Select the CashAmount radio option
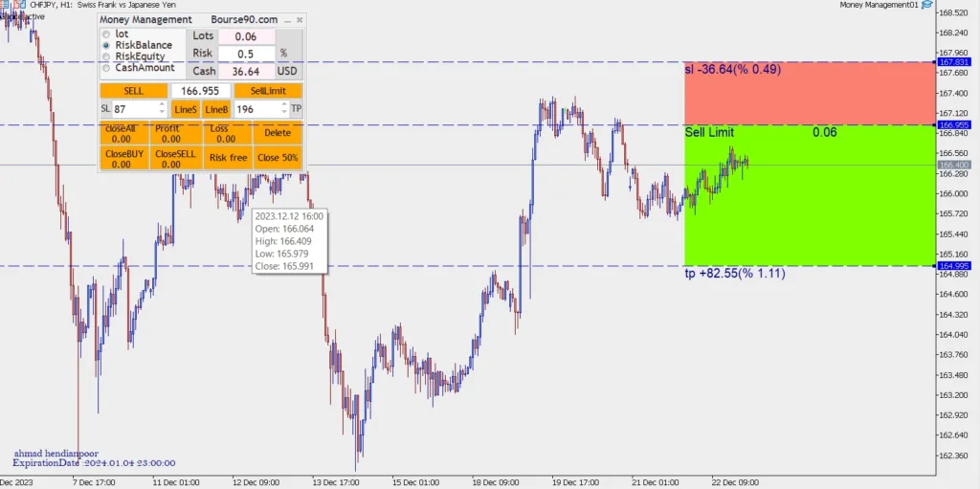 click(105, 68)
